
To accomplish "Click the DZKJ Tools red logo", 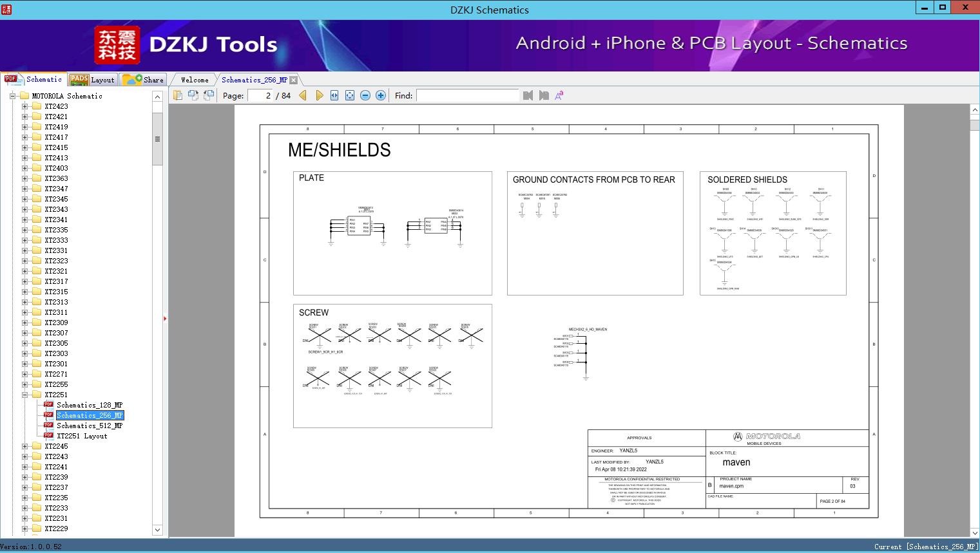I will tap(117, 45).
